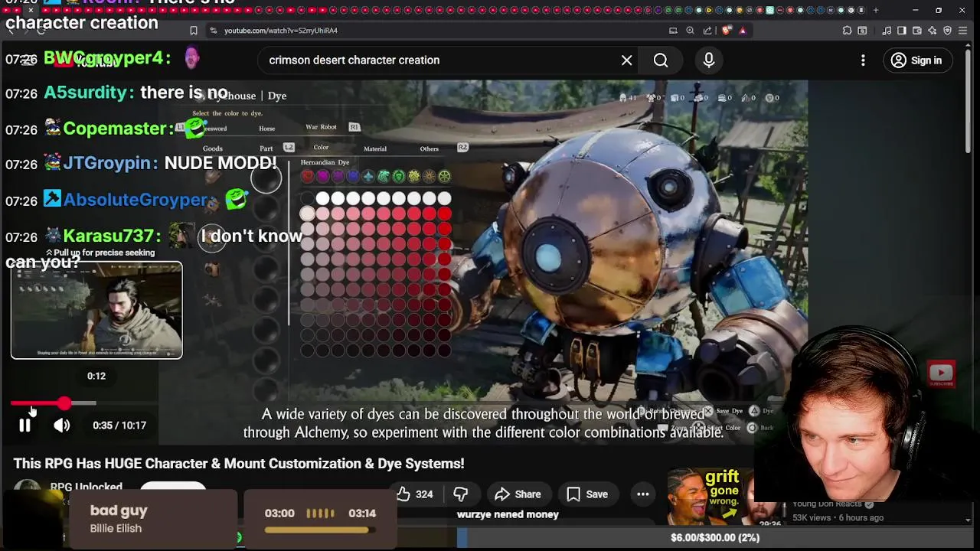Clear the search box with the X icon
The width and height of the screenshot is (980, 551).
coord(627,60)
